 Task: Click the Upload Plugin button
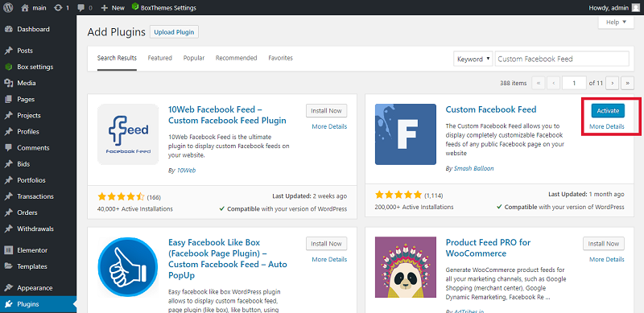pyautogui.click(x=174, y=32)
